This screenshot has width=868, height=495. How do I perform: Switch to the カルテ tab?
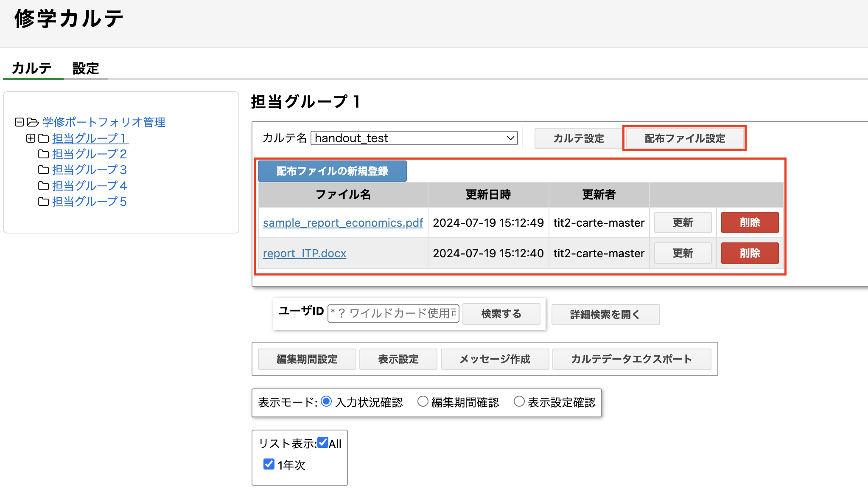pyautogui.click(x=32, y=68)
